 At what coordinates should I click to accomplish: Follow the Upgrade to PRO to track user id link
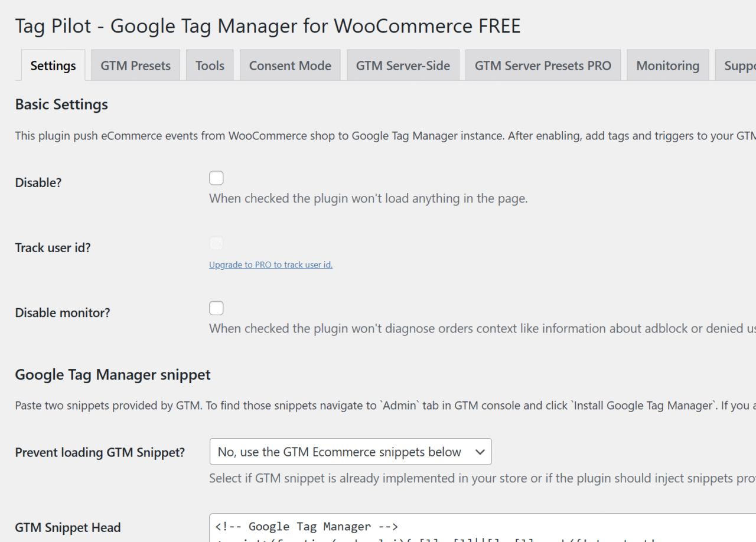[x=271, y=265]
